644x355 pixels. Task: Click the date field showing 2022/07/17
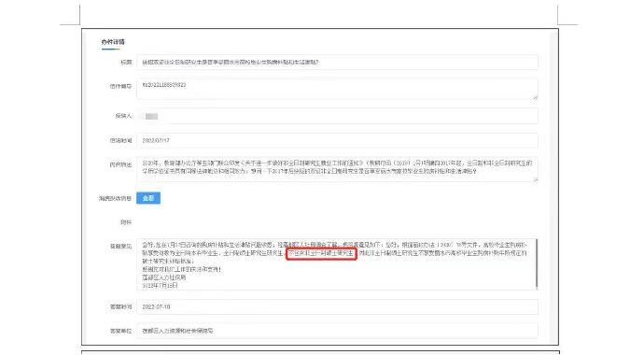pos(337,140)
